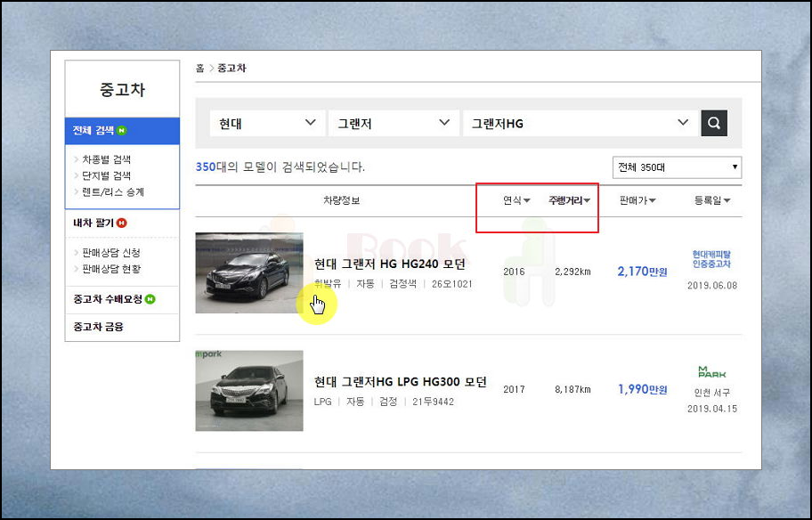Click the 현대캐피탈 인증중고차 dealer label
Screen dimensions: 812x520
pyautogui.click(x=711, y=259)
